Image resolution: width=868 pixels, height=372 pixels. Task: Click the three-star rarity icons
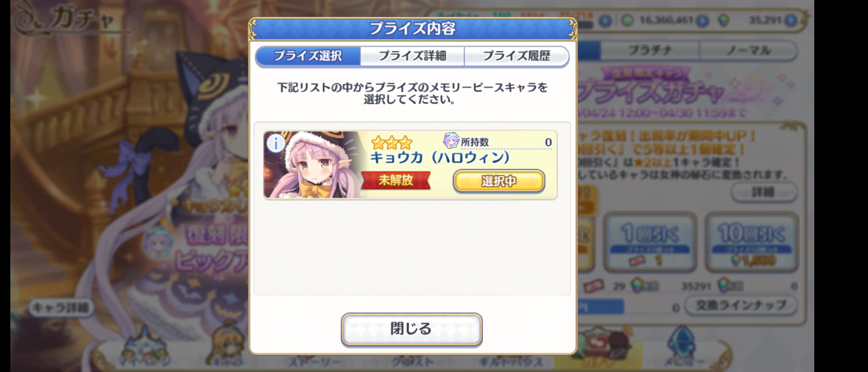coord(391,143)
